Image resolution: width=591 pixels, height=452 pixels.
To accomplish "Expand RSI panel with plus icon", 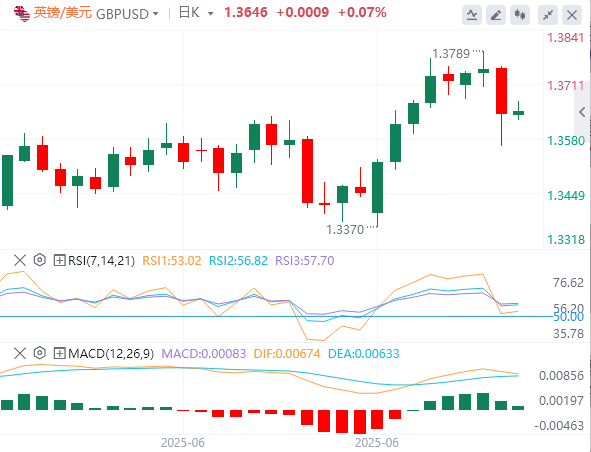I will point(60,260).
